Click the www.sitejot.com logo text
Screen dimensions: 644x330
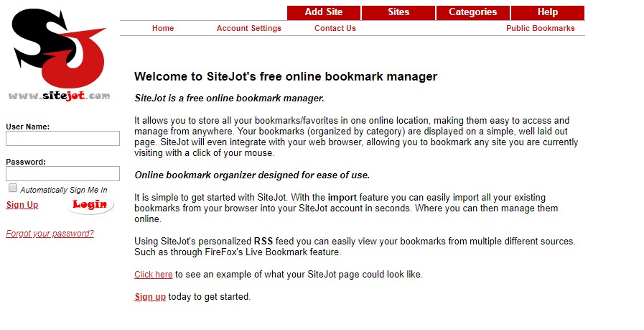click(59, 96)
